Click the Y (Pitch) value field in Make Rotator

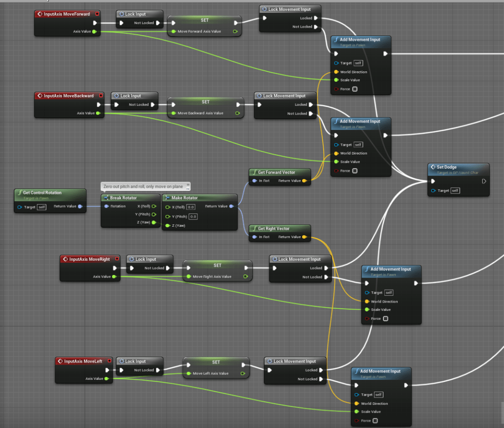tap(193, 216)
